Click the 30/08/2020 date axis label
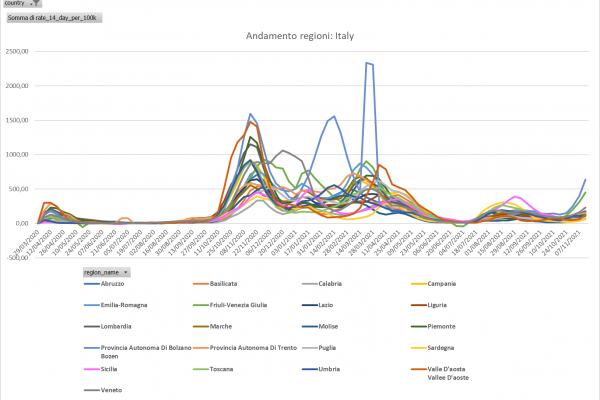 click(168, 242)
